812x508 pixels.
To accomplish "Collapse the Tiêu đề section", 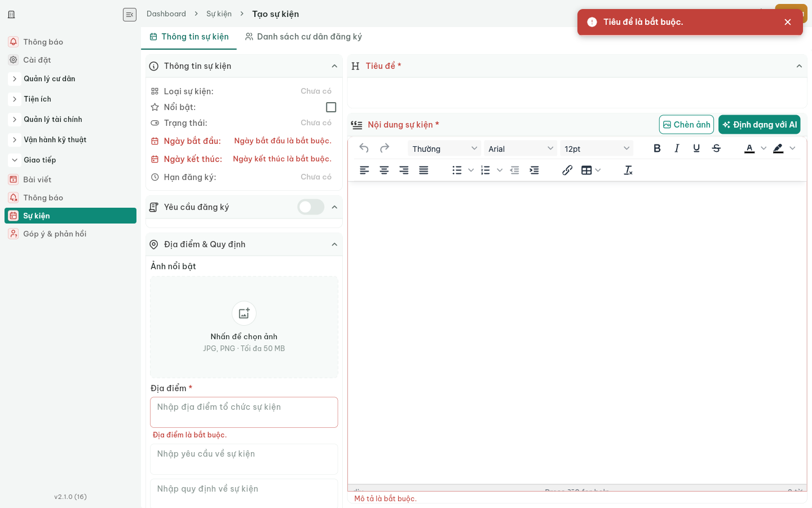I will 799,66.
